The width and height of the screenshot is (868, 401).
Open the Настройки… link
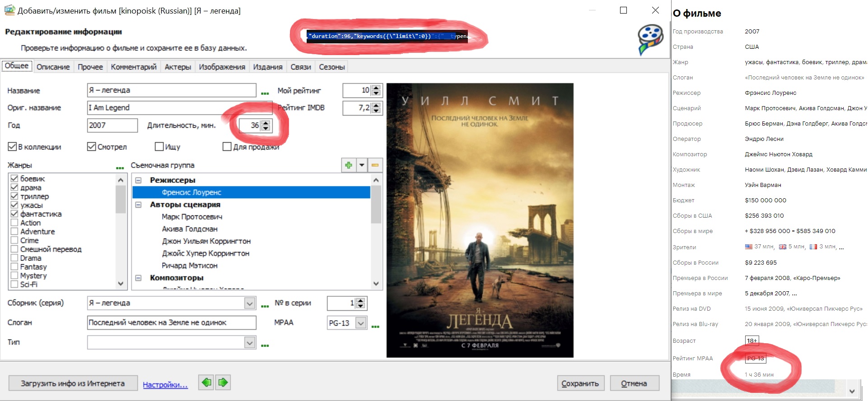(x=165, y=385)
